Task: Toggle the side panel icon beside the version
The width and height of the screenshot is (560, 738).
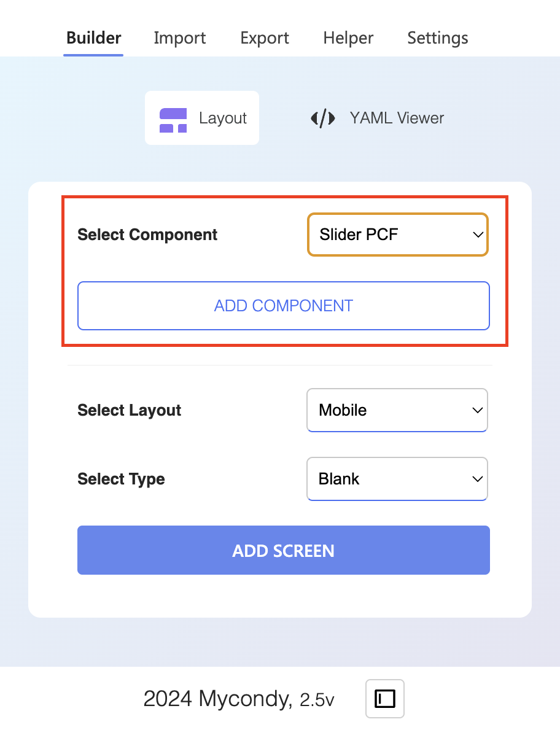Action: coord(385,699)
